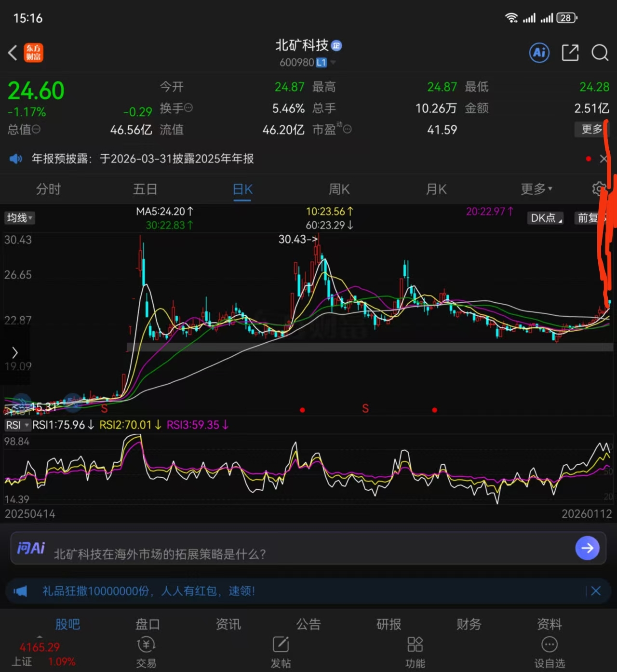This screenshot has width=617, height=672.
Task: Tap the info icon beside 市盈
Action: tap(348, 129)
